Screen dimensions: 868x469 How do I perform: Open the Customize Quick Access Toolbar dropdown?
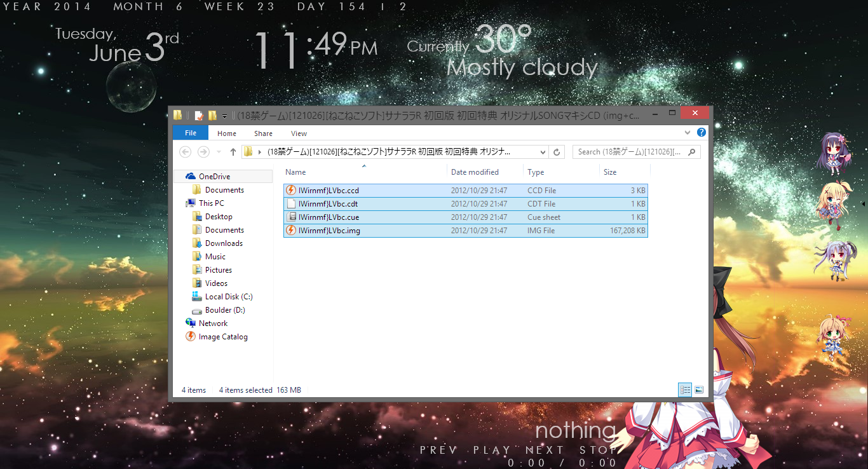coord(224,116)
